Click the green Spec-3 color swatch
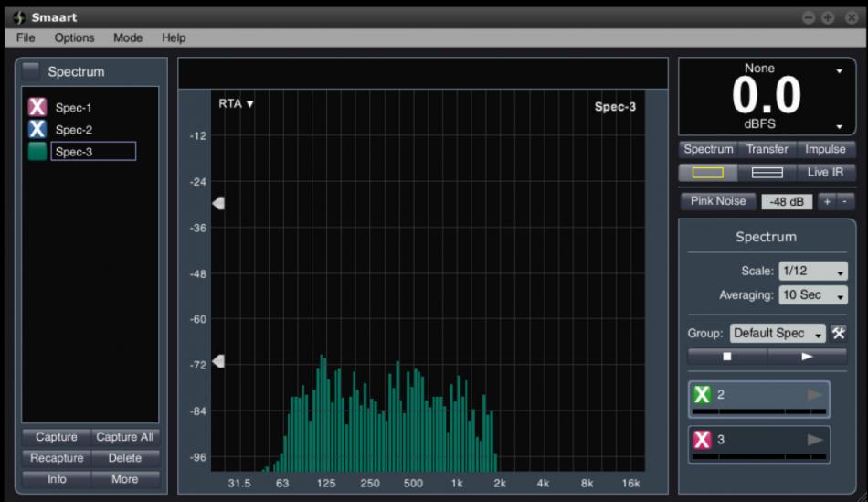Viewport: 868px width, 502px height. click(x=37, y=151)
